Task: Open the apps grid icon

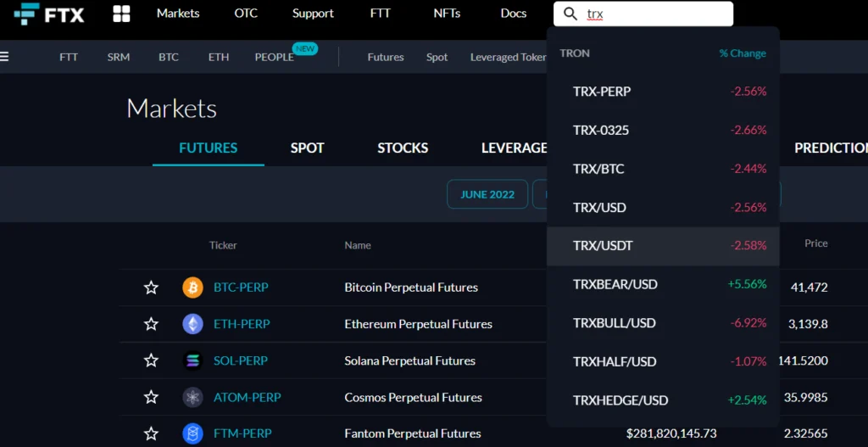Action: click(x=121, y=14)
